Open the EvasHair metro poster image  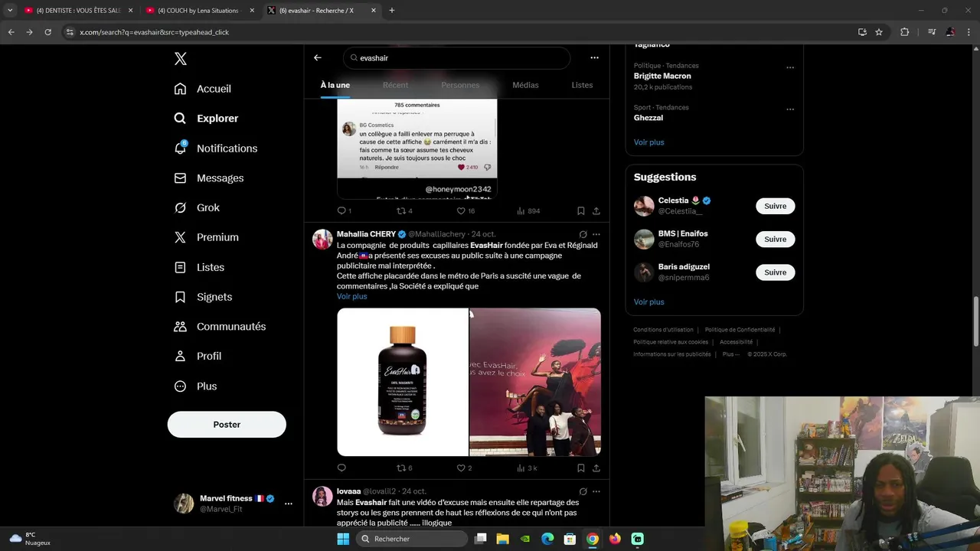click(x=535, y=382)
